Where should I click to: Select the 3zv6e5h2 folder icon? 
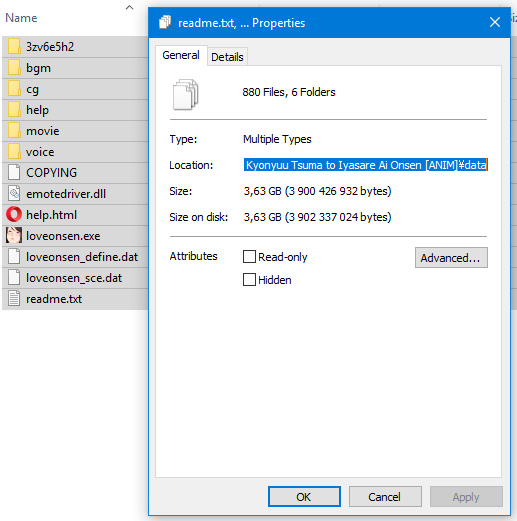point(14,46)
